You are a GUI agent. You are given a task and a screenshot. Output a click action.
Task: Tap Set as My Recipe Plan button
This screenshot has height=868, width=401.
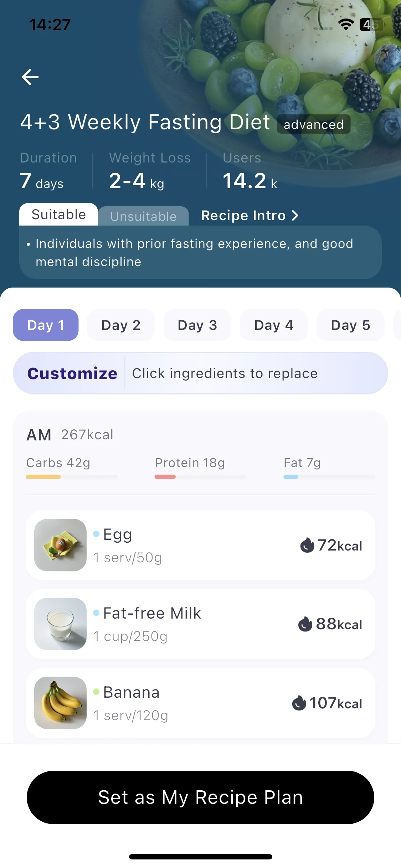point(200,797)
